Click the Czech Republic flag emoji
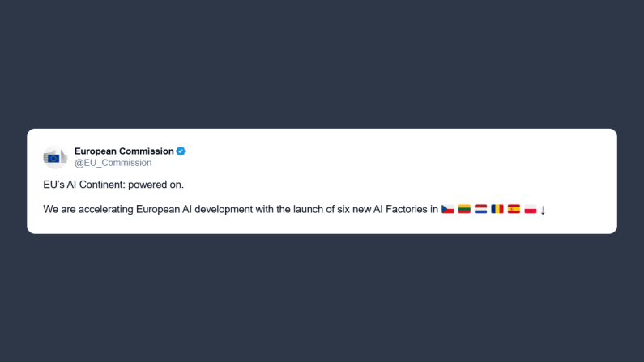Screen dimensions: 644x362 coord(447,209)
